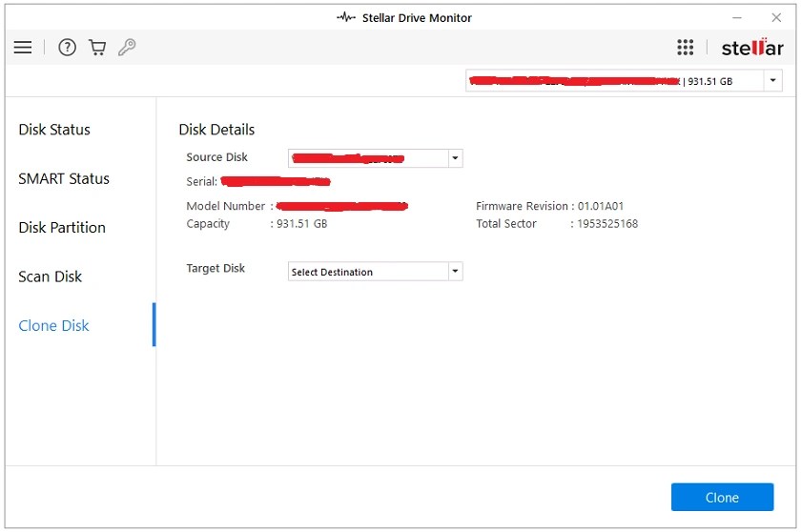
Task: Click the pulse icon in title bar
Action: pyautogui.click(x=346, y=17)
